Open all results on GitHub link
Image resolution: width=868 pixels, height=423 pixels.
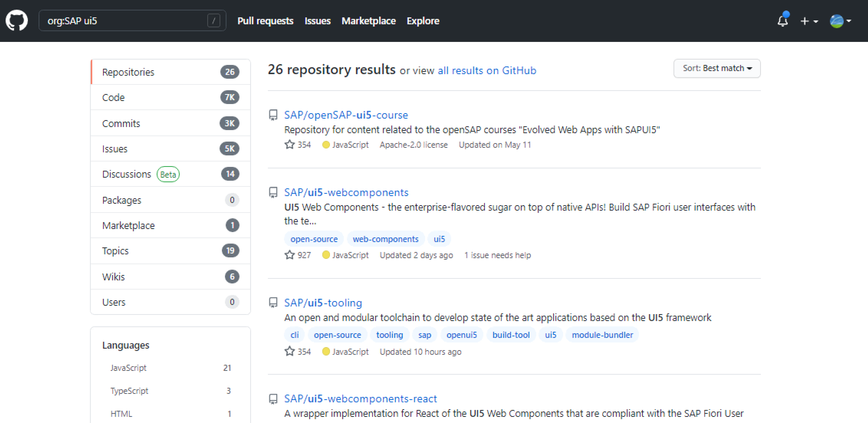tap(487, 71)
